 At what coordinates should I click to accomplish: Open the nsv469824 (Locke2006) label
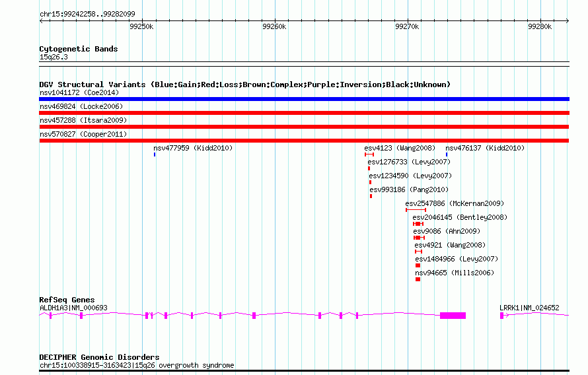pos(81,106)
